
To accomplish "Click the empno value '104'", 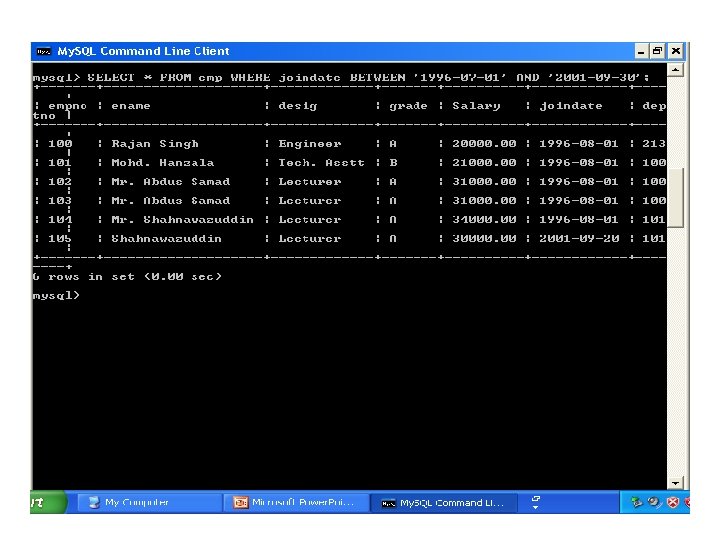I will point(60,219).
